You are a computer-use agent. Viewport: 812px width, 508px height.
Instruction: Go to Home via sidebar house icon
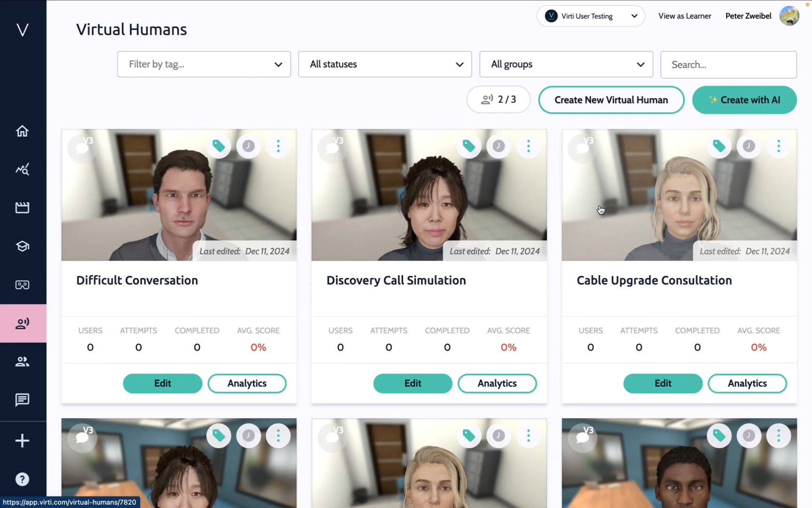click(22, 131)
